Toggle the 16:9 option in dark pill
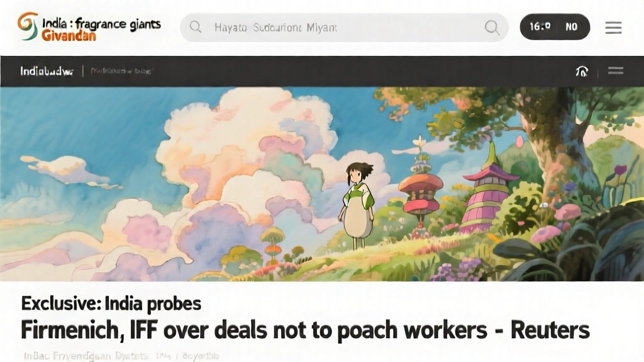 coord(540,26)
